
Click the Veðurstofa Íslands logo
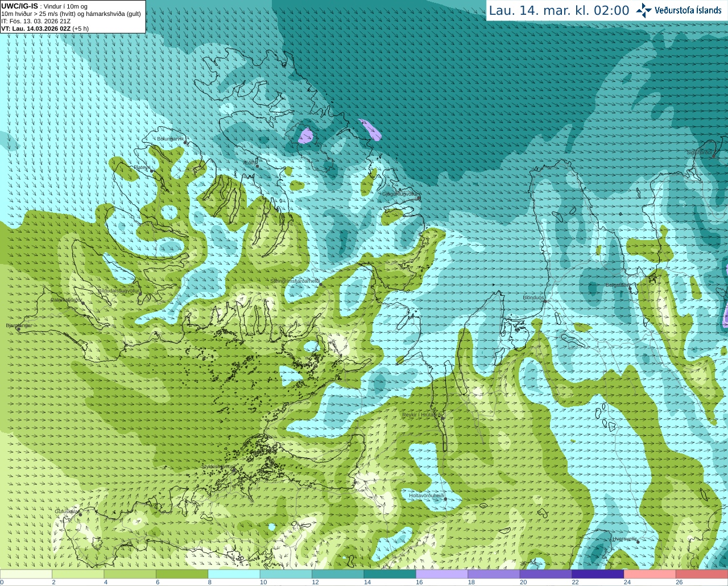pos(679,10)
